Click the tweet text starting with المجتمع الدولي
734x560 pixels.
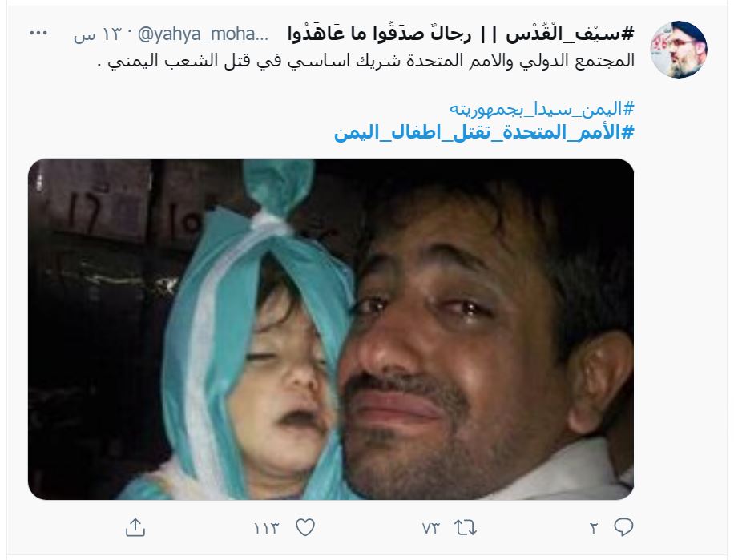click(365, 61)
